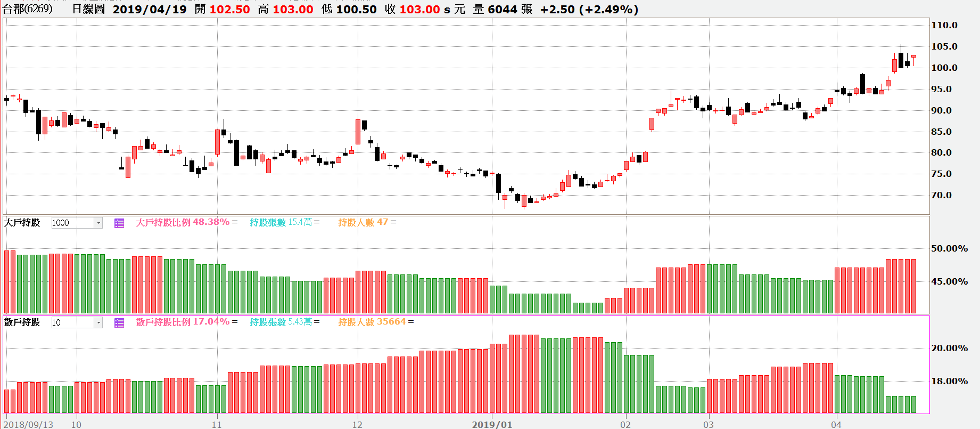Click the equals sign after 持股張數 15.4萬

(x=317, y=222)
